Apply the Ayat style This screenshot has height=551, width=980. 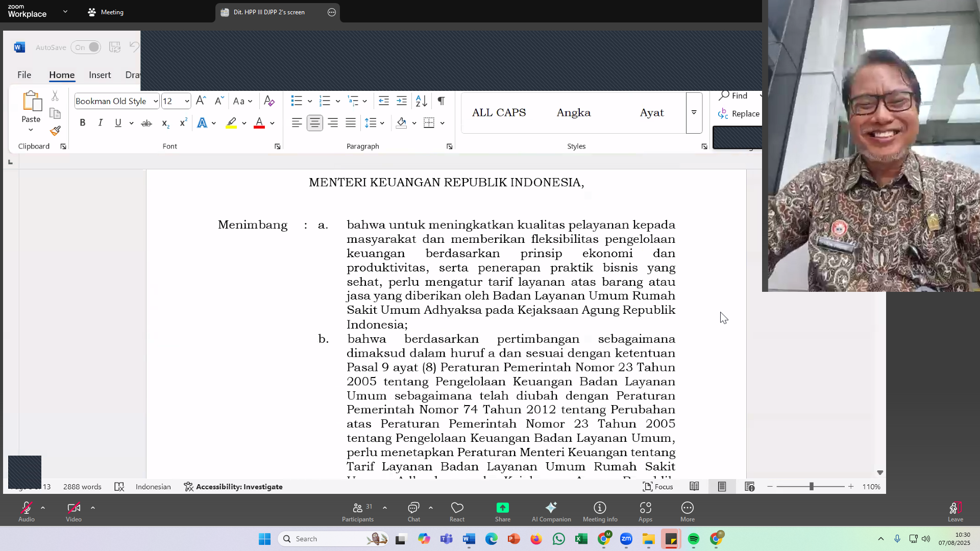[652, 113]
